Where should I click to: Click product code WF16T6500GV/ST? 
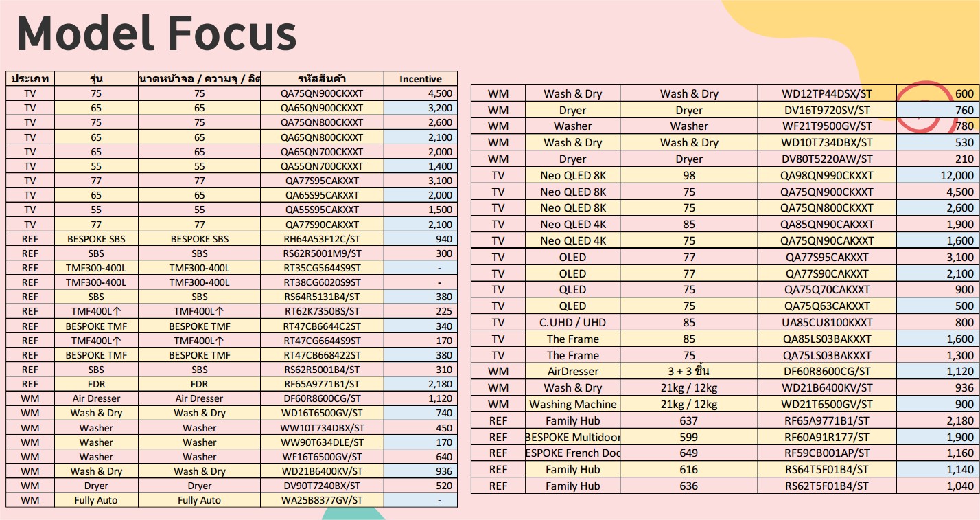pyautogui.click(x=321, y=457)
